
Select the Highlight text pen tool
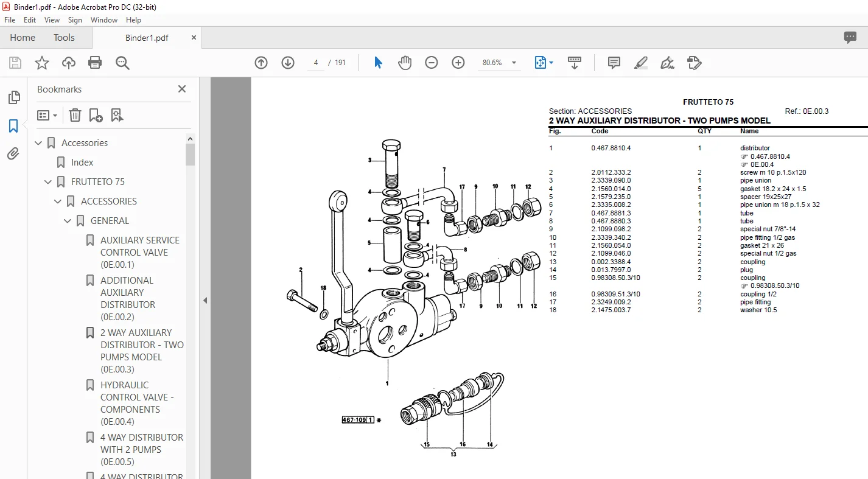641,63
